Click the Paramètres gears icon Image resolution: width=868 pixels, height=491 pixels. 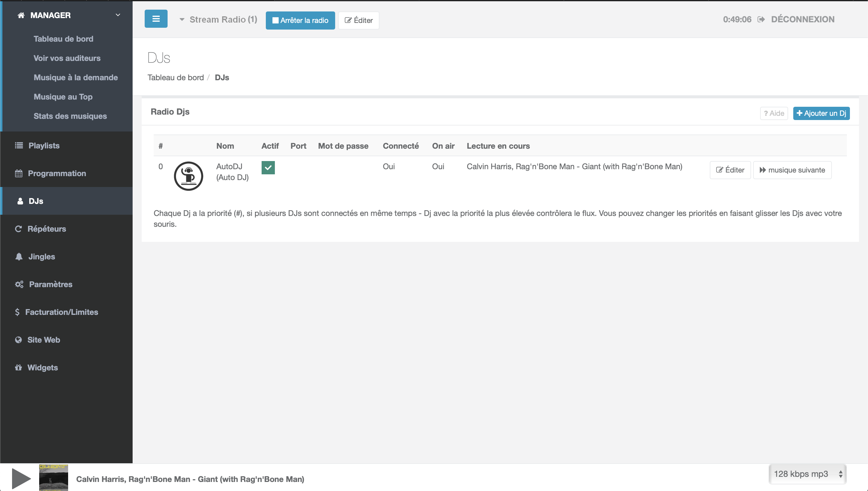tap(19, 284)
